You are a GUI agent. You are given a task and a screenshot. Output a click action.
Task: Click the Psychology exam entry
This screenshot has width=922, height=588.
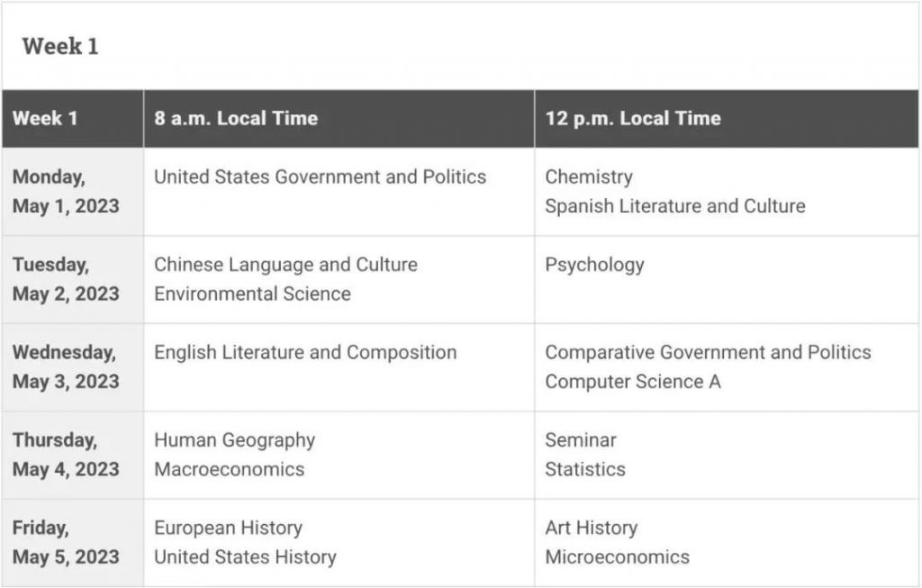[594, 266]
